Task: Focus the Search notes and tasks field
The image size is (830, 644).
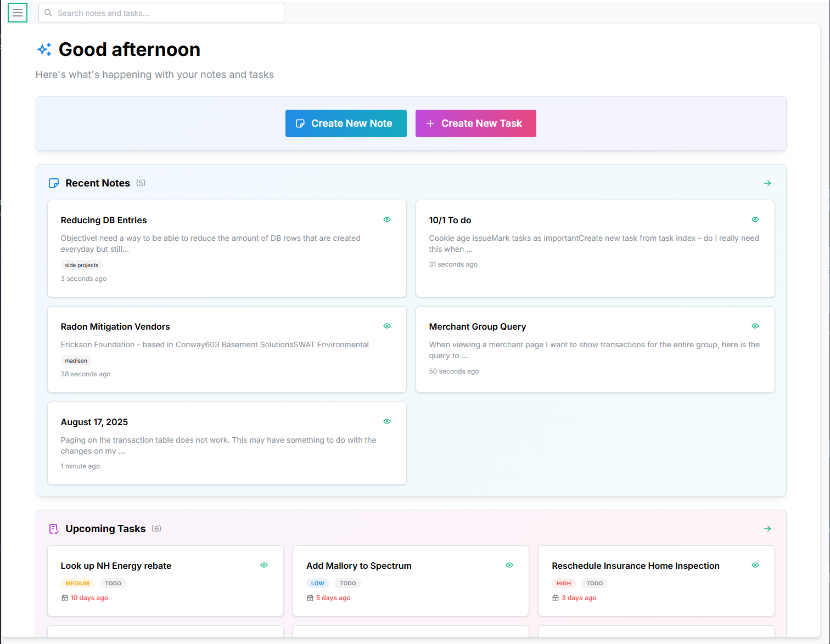Action: click(x=161, y=13)
